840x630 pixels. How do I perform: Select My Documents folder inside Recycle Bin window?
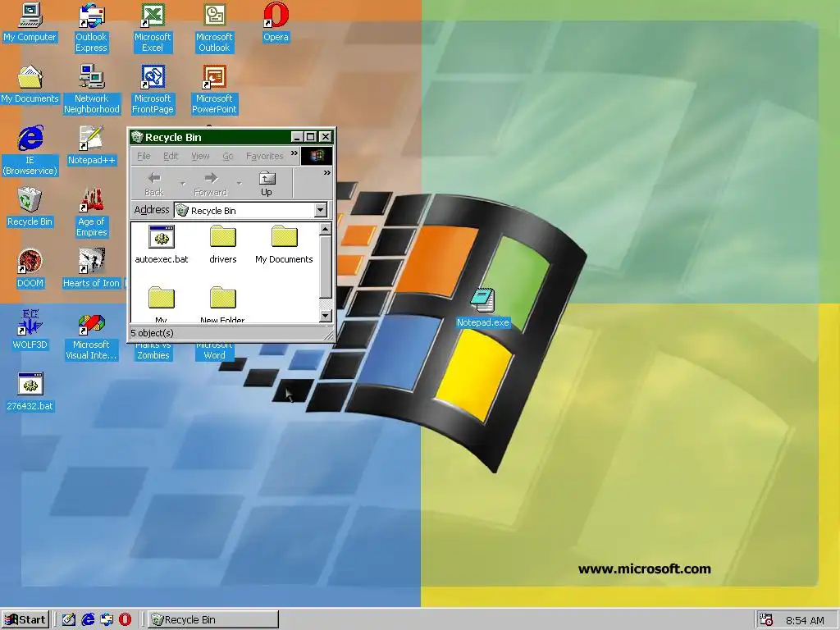click(284, 245)
